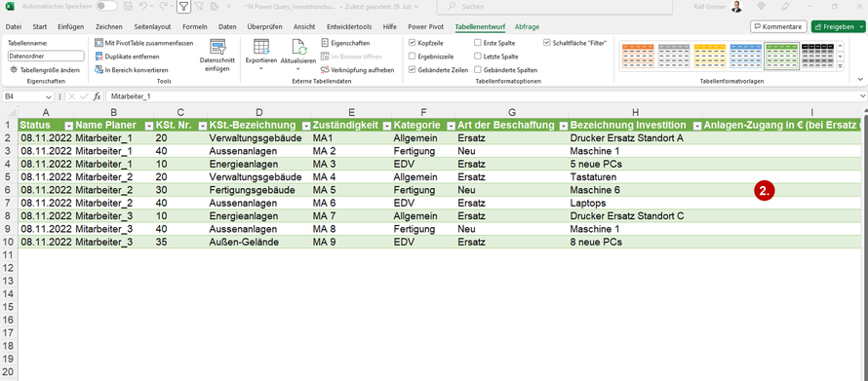Click the fx insert function icon

coord(97,96)
